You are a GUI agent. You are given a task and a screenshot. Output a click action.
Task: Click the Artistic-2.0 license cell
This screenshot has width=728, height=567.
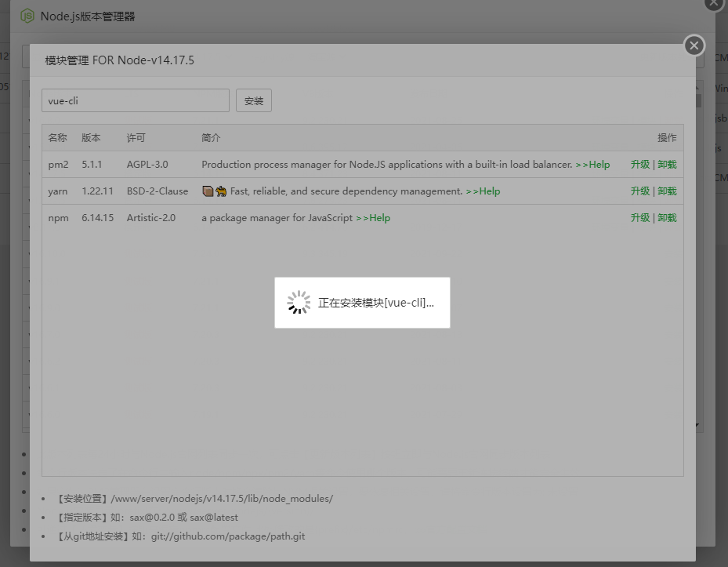(151, 218)
